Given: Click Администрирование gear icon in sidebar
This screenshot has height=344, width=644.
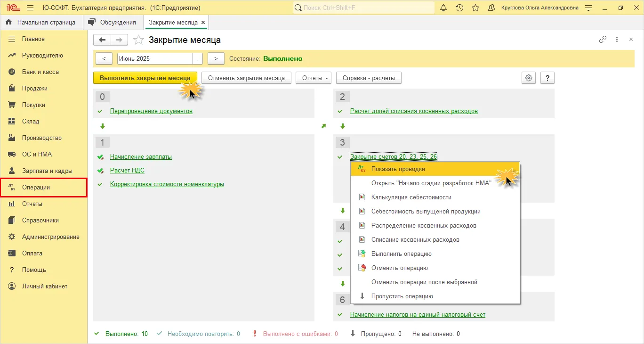Looking at the screenshot, I should (x=12, y=237).
